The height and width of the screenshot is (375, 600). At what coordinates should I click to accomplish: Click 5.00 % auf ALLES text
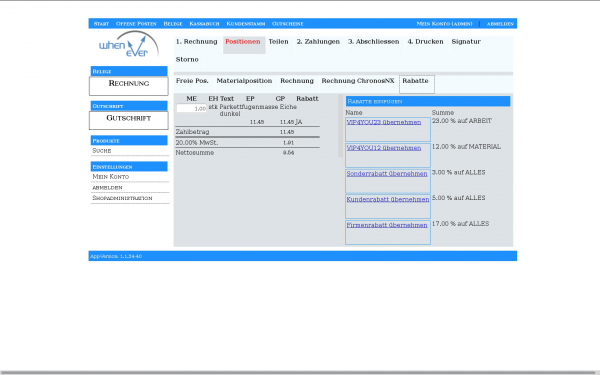(458, 198)
